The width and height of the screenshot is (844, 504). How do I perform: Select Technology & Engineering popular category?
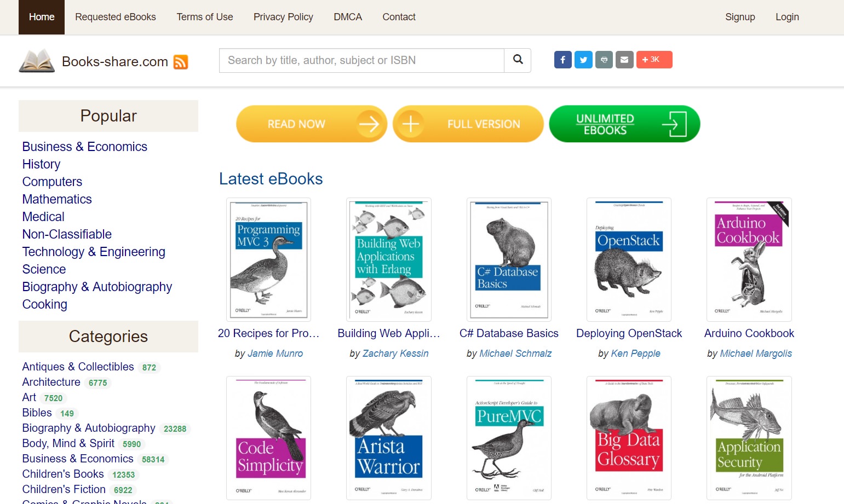(94, 252)
